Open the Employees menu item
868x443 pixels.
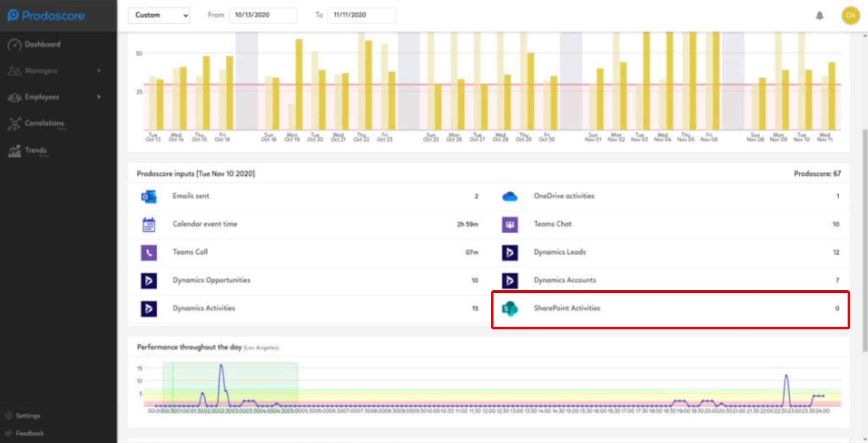click(x=42, y=97)
